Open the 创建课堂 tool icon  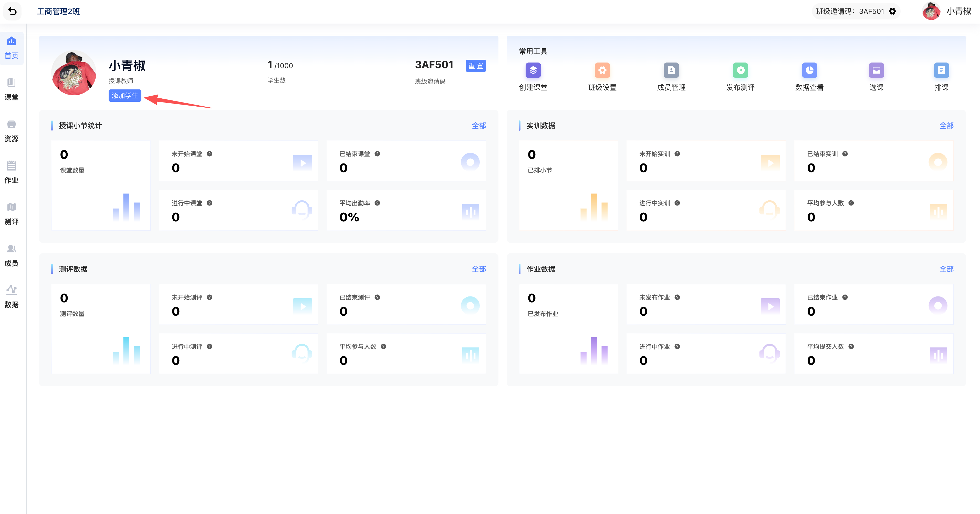click(x=533, y=70)
